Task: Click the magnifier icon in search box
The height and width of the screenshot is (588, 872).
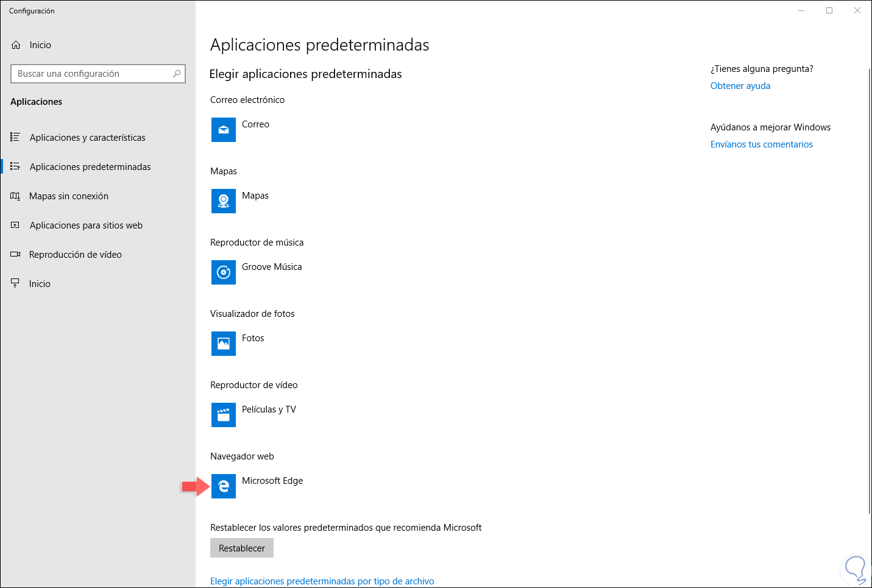Action: (177, 74)
